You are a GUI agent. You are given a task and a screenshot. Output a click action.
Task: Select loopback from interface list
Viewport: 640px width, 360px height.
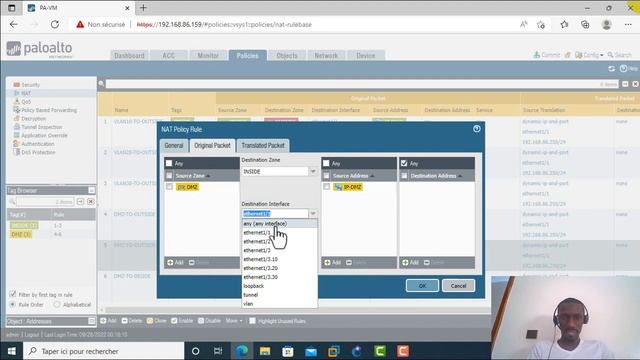280,286
